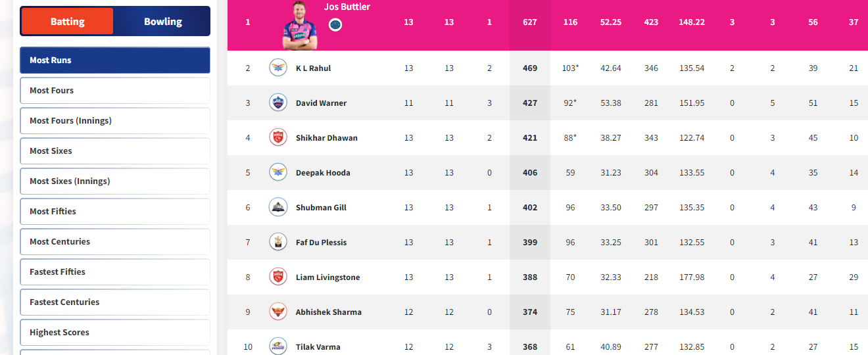Screen dimensions: 868x355
Task: Click Deepak Hooda's team logo icon
Action: tap(278, 172)
